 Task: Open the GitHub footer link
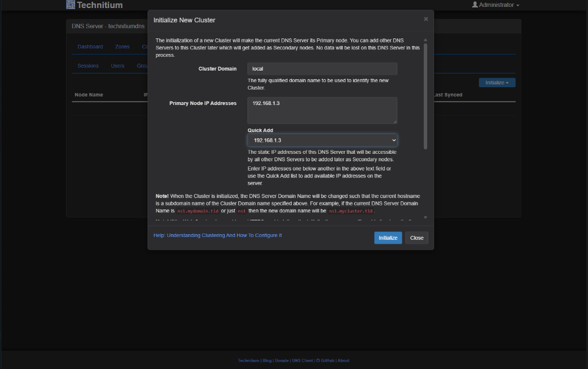325,361
